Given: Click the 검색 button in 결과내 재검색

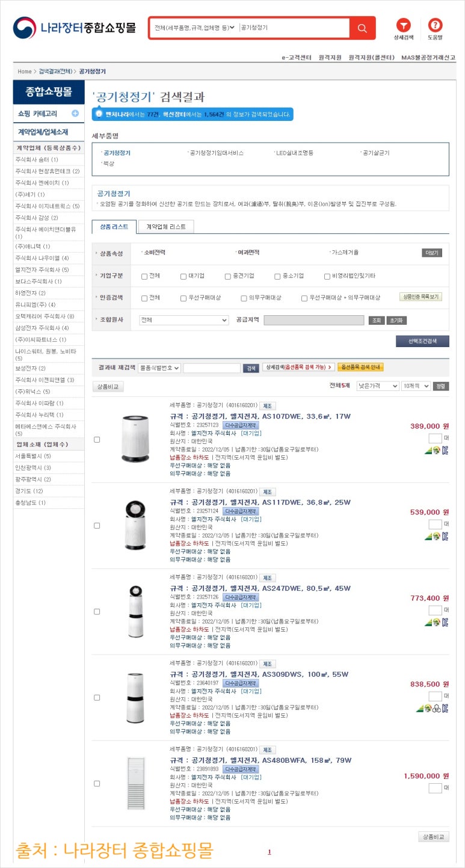Looking at the screenshot, I should coord(251,368).
